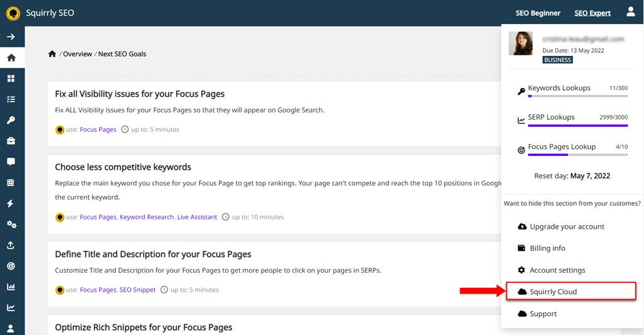Screen dimensions: 644x335
Task: Open Focus Pages link under Define Title and Description
Action: tap(97, 289)
